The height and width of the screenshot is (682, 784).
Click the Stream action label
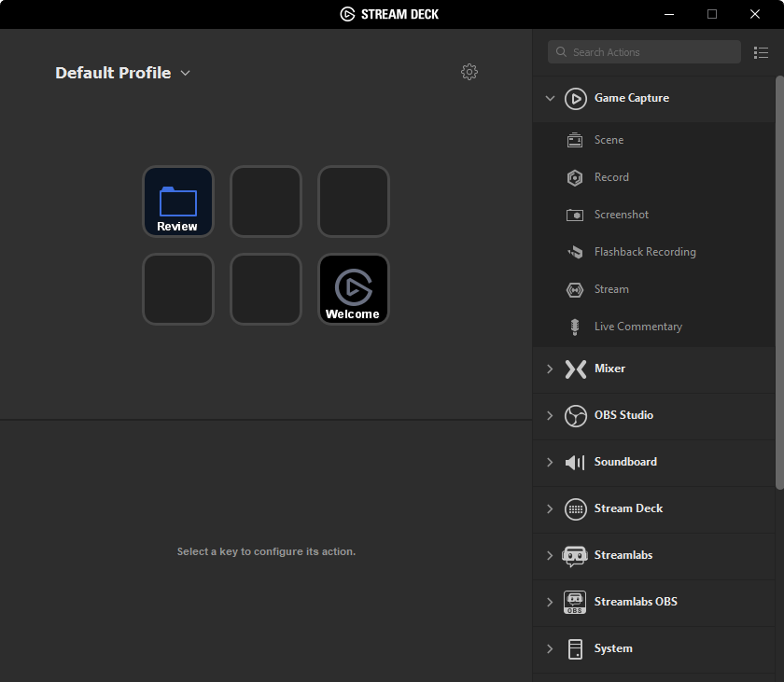611,289
